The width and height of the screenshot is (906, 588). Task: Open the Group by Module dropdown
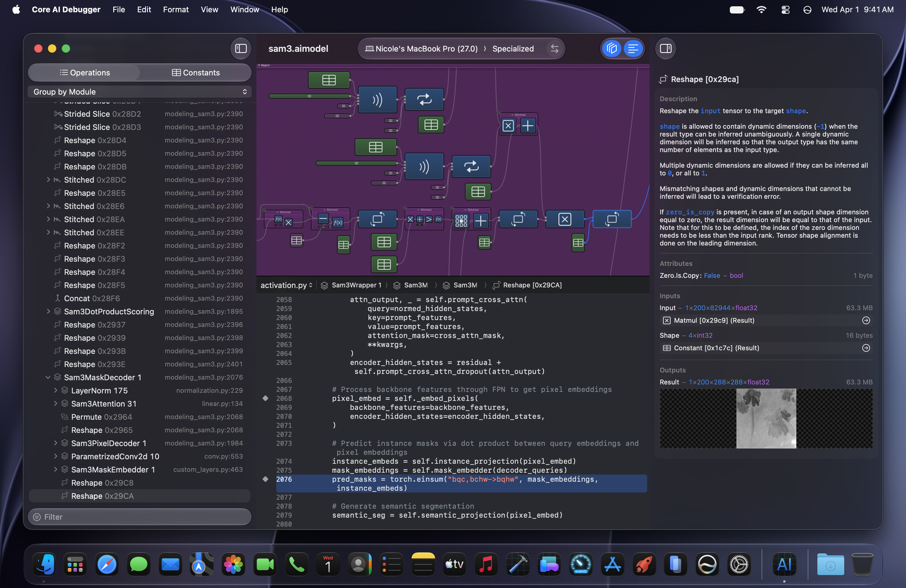point(140,91)
